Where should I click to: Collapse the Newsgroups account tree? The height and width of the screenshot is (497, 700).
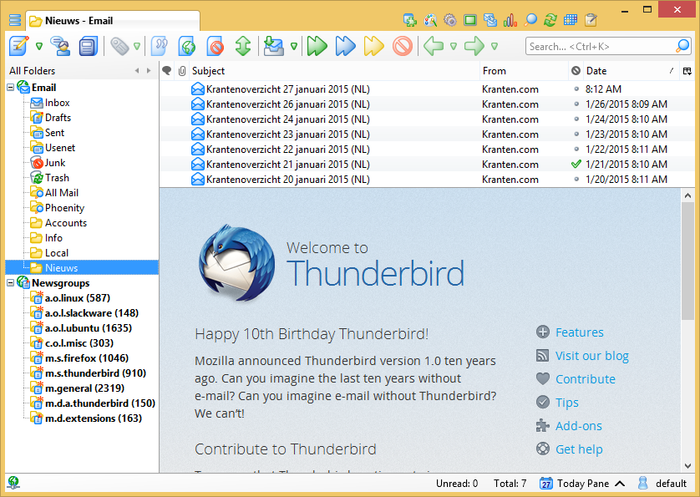pos(10,283)
